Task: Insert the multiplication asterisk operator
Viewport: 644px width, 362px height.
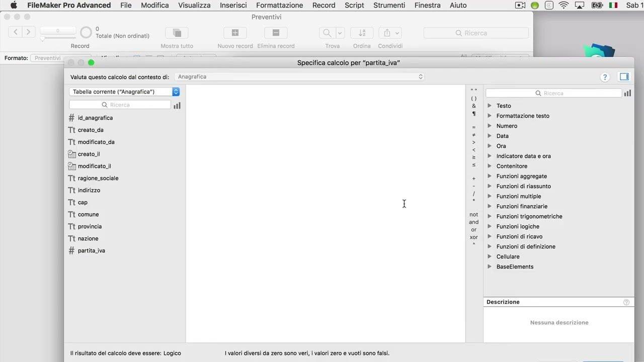Action: (x=473, y=201)
